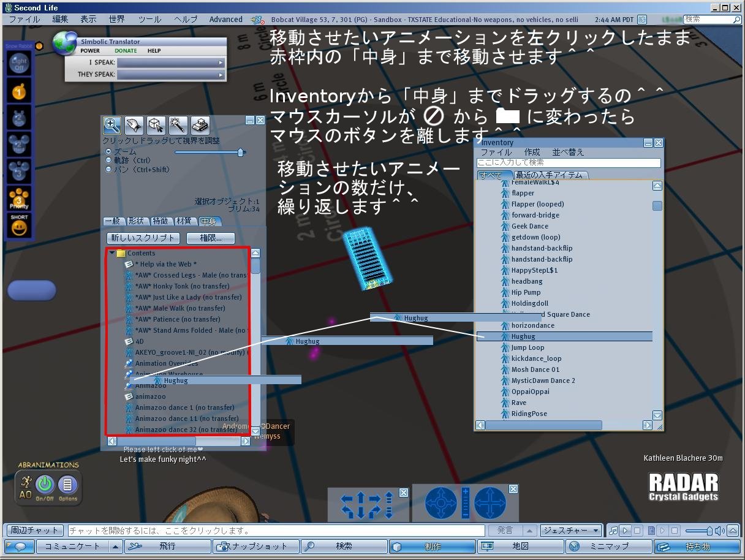Select the Create magic wand tool icon

pos(178,126)
